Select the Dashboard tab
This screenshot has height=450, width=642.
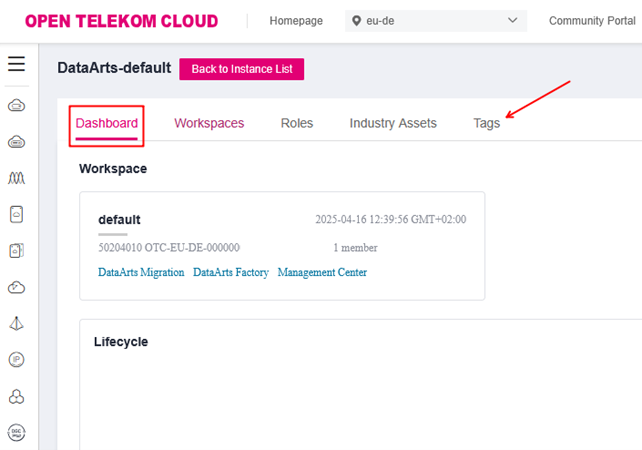(x=107, y=123)
